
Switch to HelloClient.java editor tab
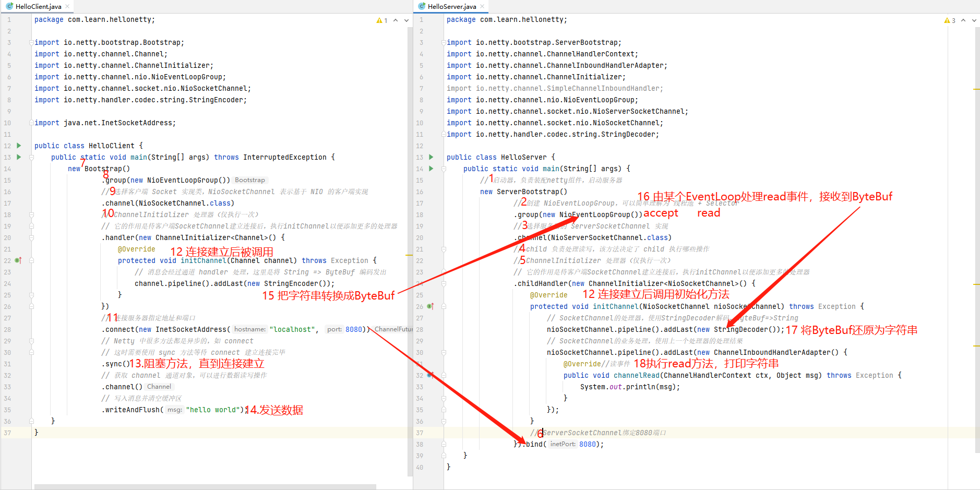click(x=38, y=6)
